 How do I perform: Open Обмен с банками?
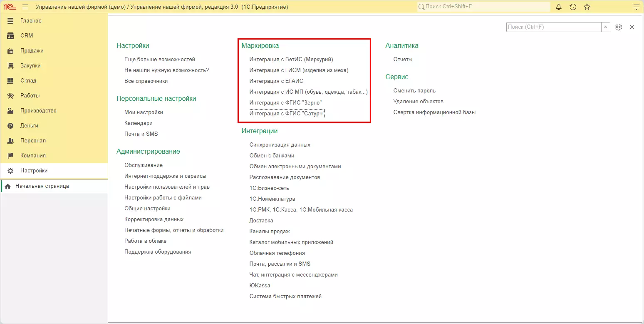pyautogui.click(x=272, y=156)
